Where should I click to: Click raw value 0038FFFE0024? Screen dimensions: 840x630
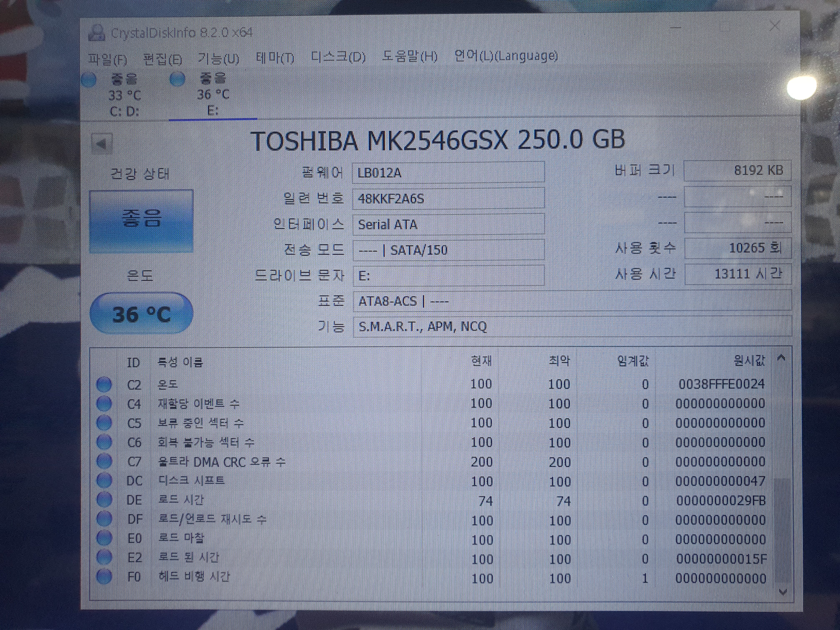(721, 384)
